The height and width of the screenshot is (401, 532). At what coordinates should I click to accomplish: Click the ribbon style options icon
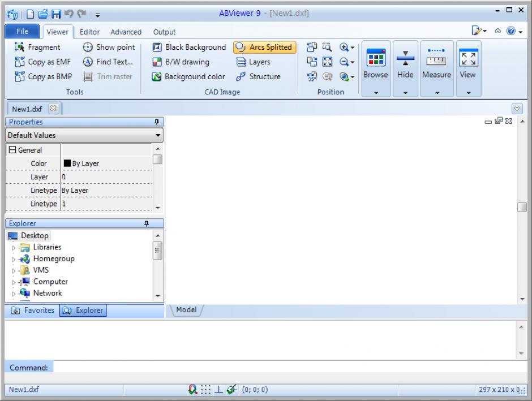pos(479,31)
